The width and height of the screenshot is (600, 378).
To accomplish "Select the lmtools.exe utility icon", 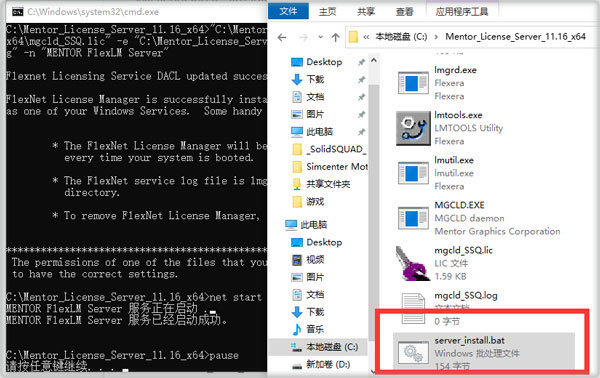I will (413, 129).
